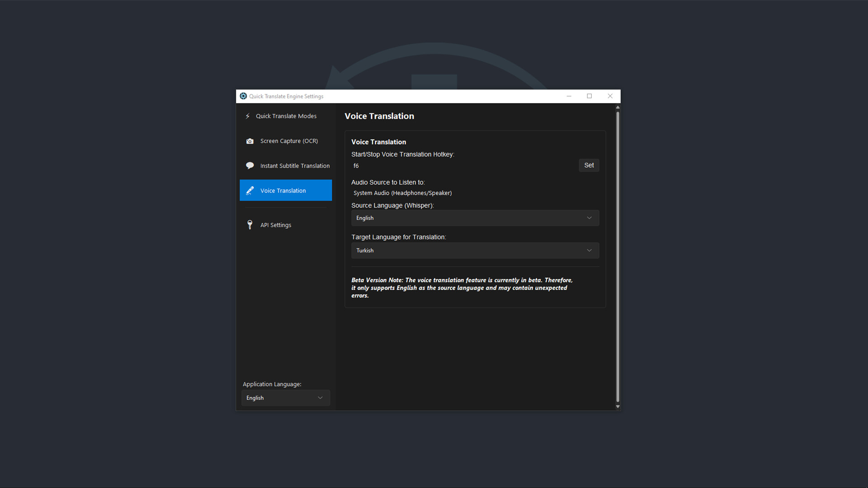Select the Quick Translate Modes entry
Screen dimensions: 868x488
click(x=286, y=116)
